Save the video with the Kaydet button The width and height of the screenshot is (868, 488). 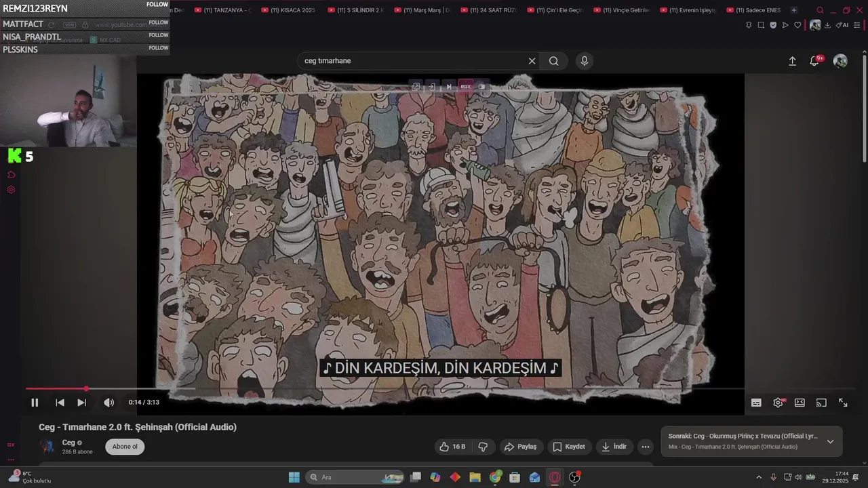point(568,447)
